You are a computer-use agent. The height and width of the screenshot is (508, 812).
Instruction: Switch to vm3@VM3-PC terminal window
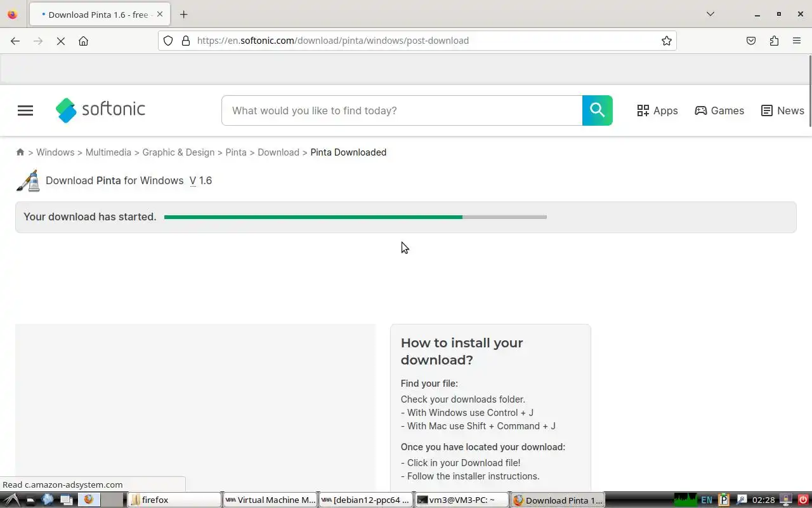tap(462, 500)
